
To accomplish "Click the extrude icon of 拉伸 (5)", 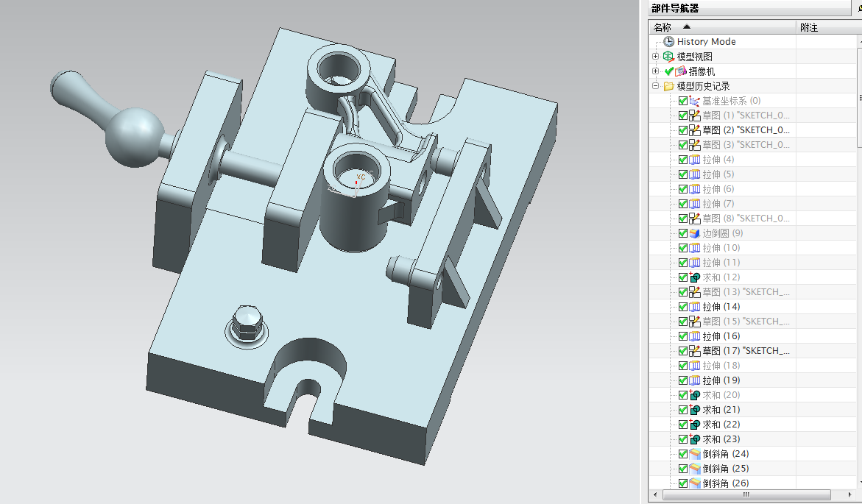I will coord(695,174).
